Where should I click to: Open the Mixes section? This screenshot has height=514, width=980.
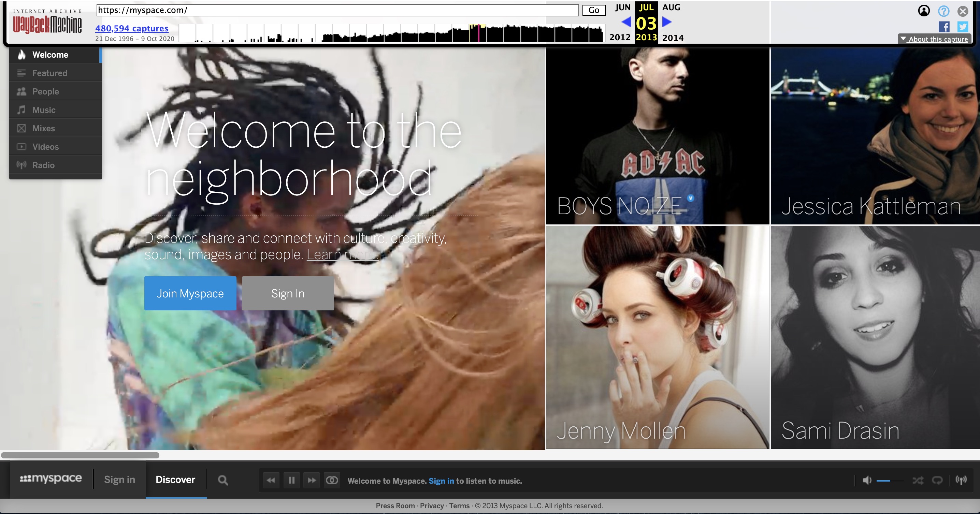click(43, 128)
